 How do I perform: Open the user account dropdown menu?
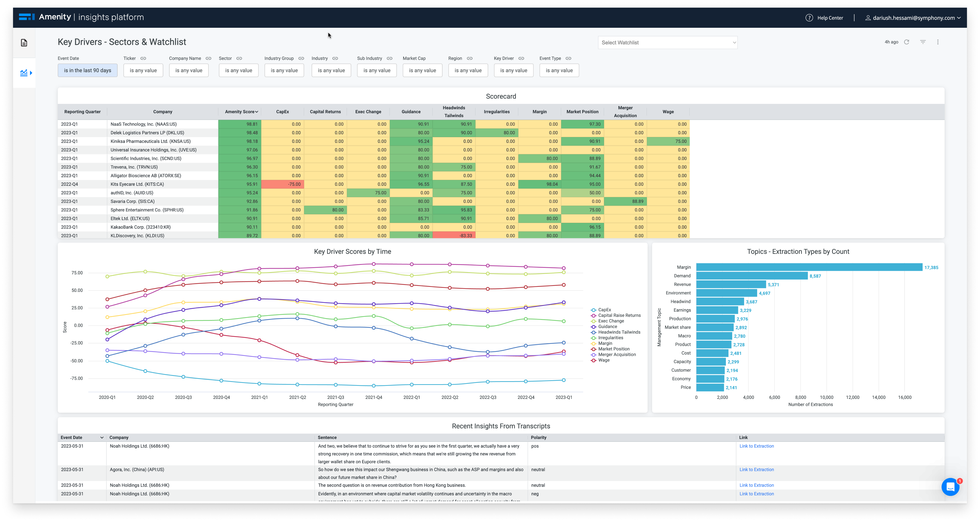coord(913,17)
